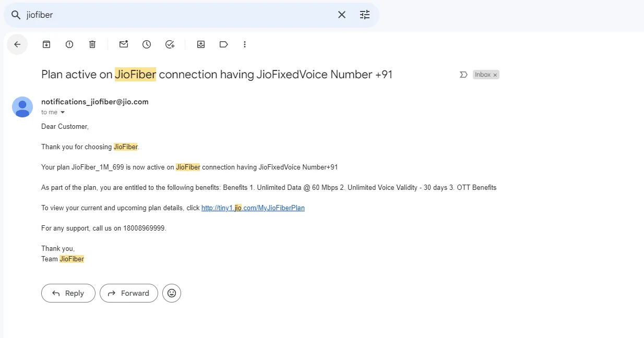
Task: Click the 'Team JioFiber' signature
Action: click(63, 259)
